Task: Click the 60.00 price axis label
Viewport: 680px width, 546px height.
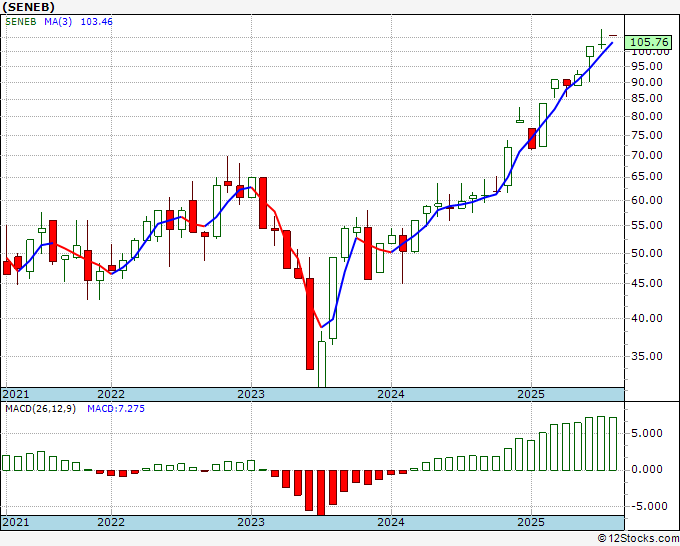Action: tap(647, 200)
